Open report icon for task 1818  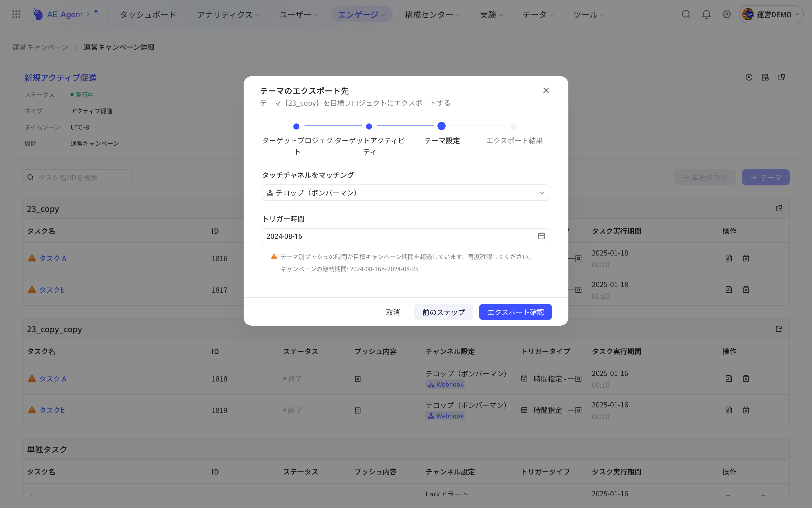pos(729,378)
